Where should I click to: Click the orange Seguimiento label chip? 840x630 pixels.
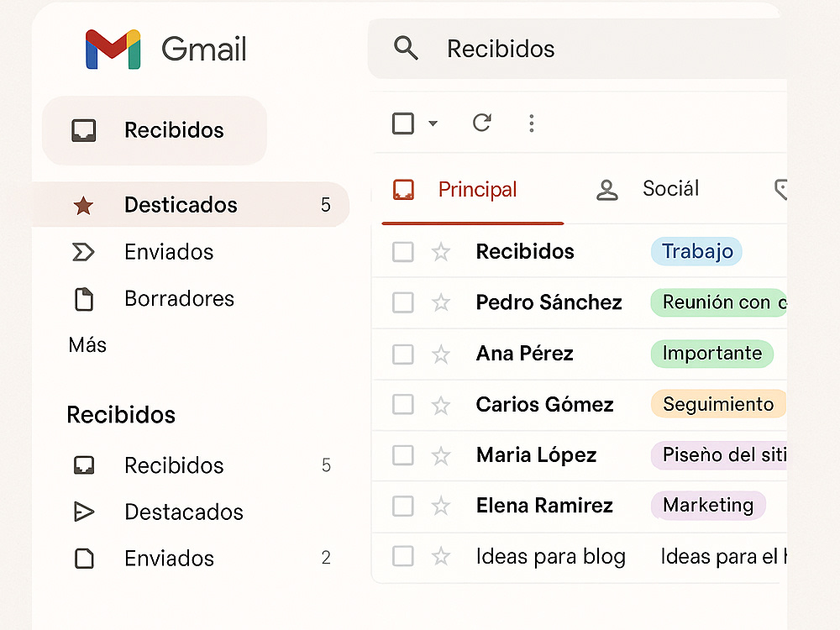coord(718,404)
